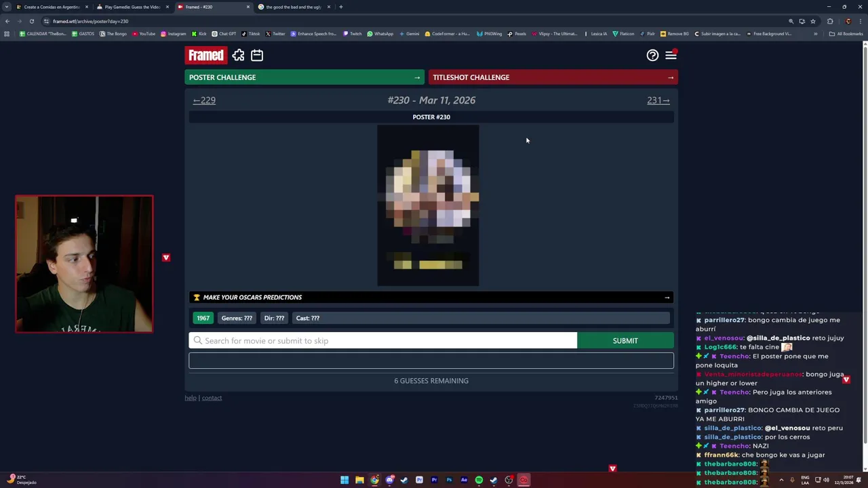The width and height of the screenshot is (868, 488).
Task: Open a new browser tab
Action: pos(341,7)
